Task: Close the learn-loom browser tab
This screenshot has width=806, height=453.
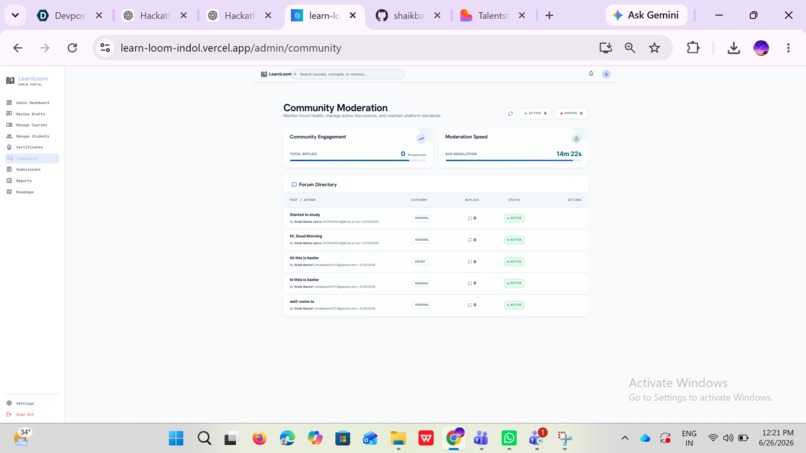Action: [353, 15]
